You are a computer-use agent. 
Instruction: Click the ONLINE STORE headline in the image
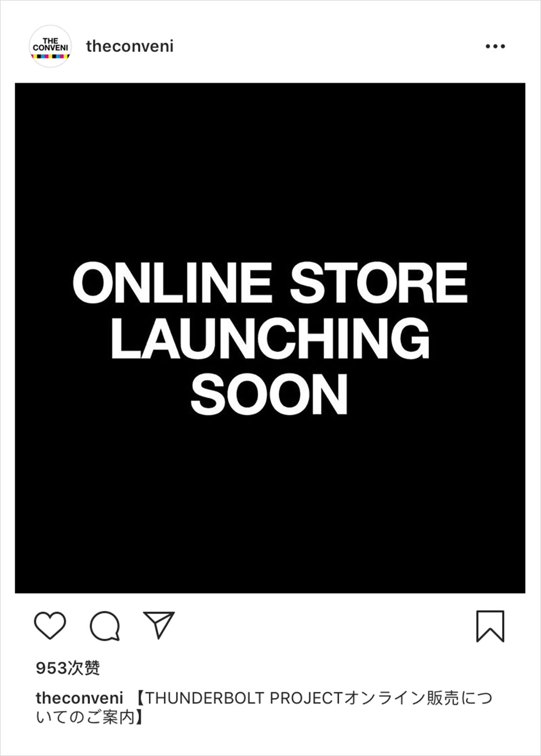coord(270,282)
